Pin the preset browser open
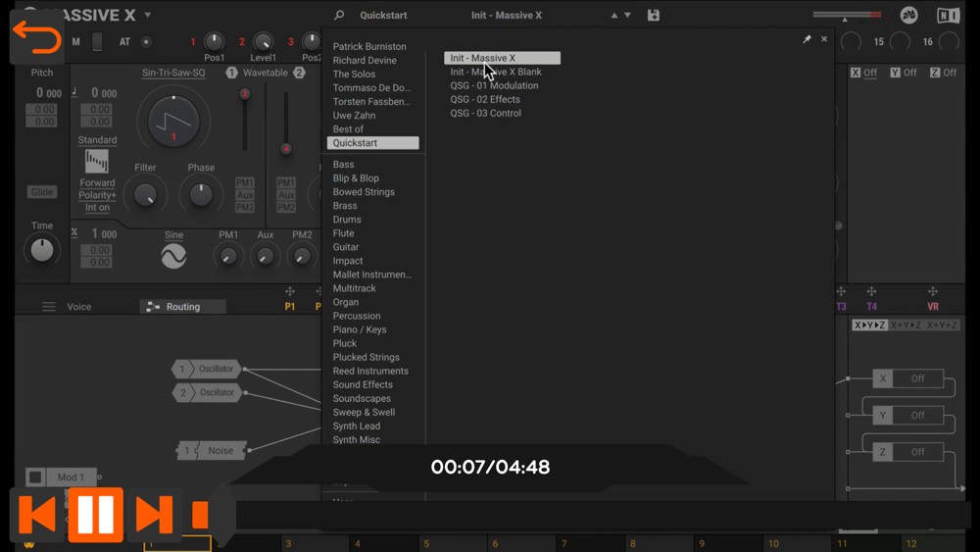This screenshot has height=552, width=980. [x=807, y=39]
